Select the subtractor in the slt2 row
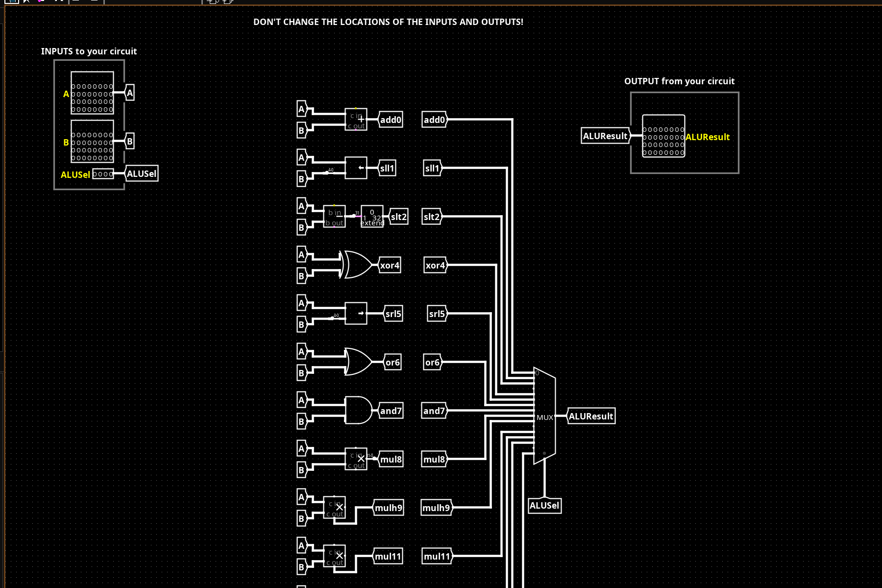The height and width of the screenshot is (588, 882). pyautogui.click(x=334, y=217)
